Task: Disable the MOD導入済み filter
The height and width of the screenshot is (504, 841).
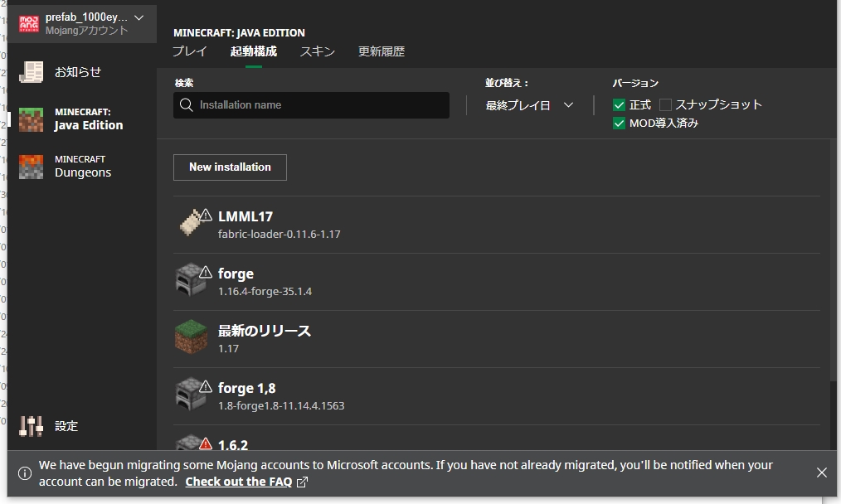Action: [619, 123]
